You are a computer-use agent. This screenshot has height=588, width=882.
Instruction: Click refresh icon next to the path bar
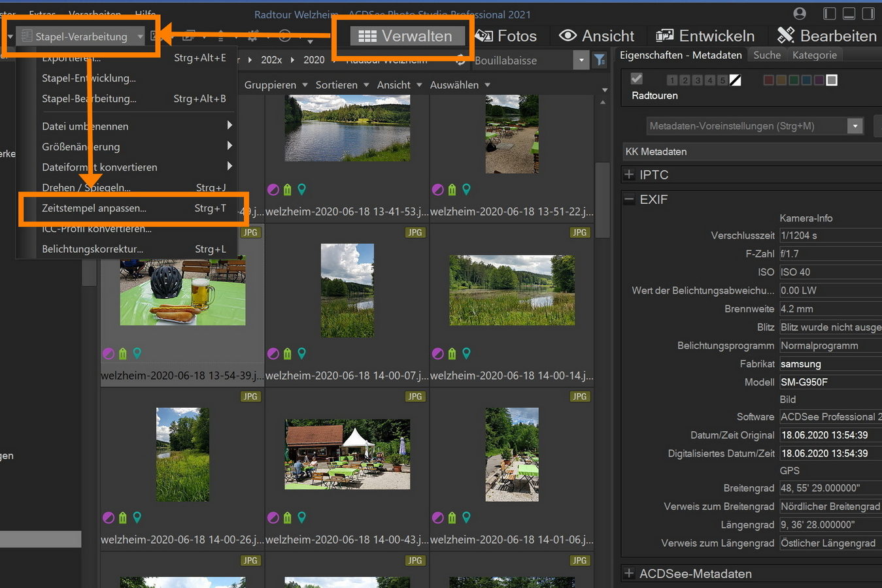tap(461, 60)
